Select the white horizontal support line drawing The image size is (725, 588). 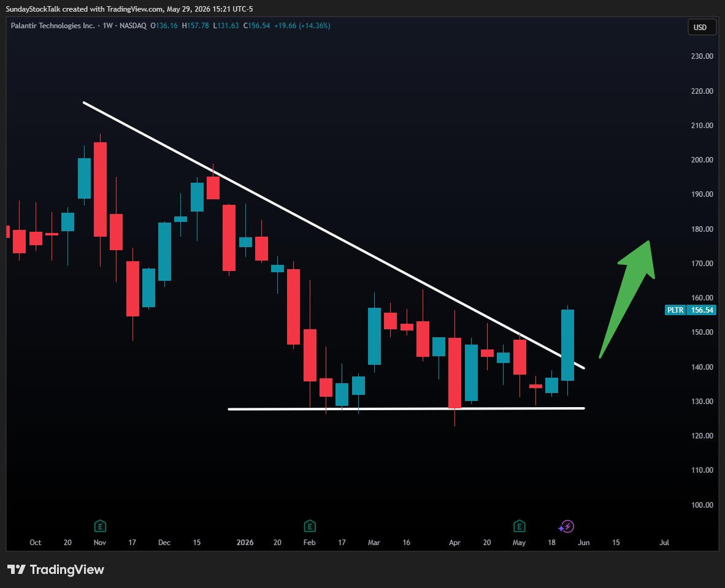[407, 408]
